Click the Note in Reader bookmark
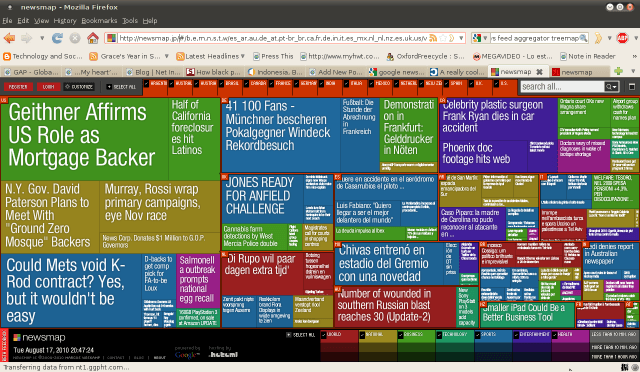 pos(588,56)
